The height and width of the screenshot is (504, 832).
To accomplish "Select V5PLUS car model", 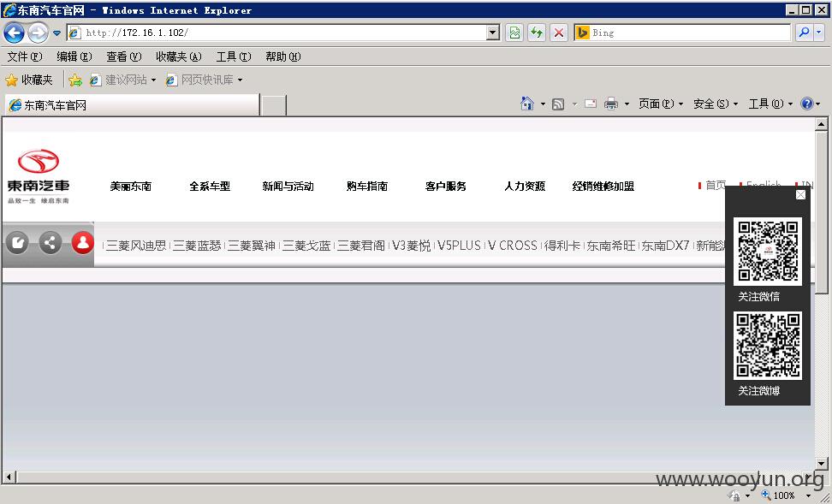I will (459, 246).
